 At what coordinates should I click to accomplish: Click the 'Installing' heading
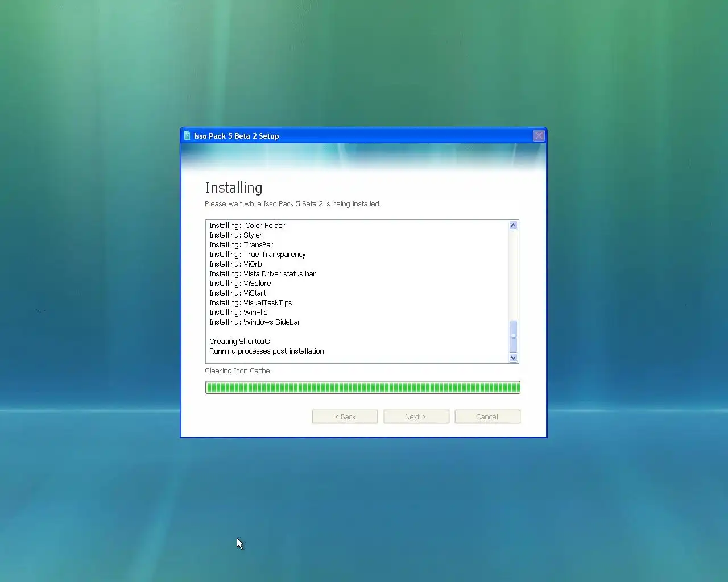tap(233, 188)
